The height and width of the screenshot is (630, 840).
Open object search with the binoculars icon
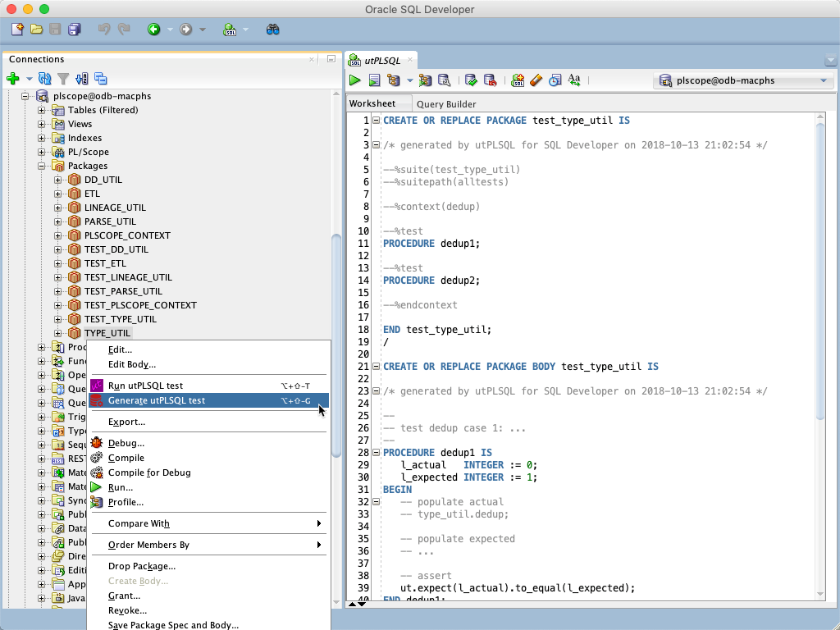(272, 29)
